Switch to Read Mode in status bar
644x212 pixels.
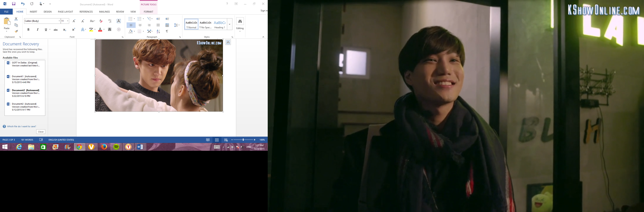pos(208,140)
